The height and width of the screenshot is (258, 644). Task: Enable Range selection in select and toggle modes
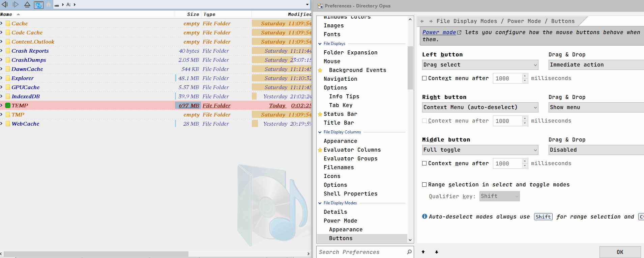(x=425, y=185)
